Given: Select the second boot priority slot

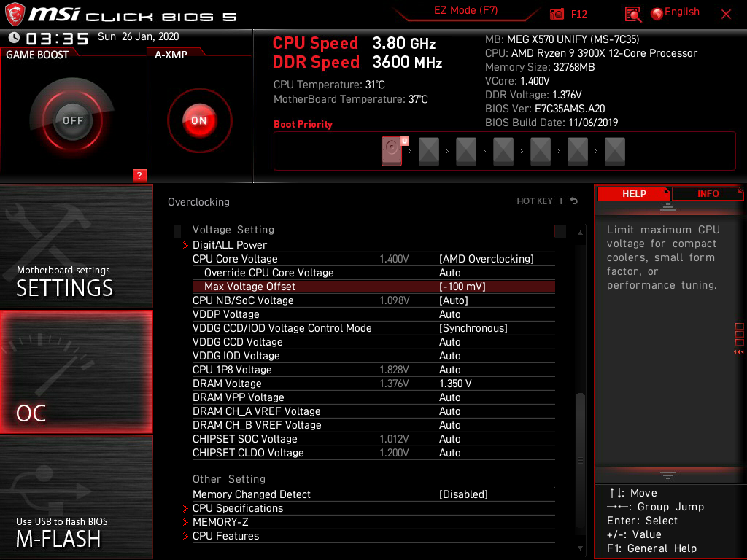Looking at the screenshot, I should click(429, 152).
